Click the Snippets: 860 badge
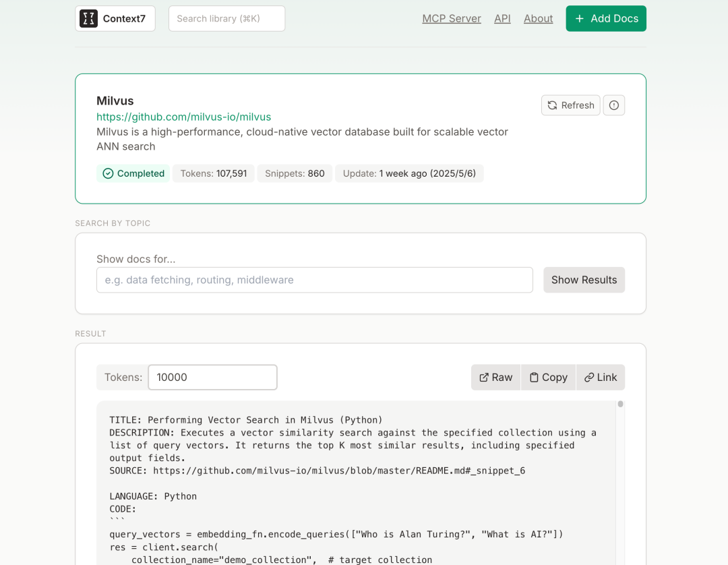This screenshot has height=565, width=728. click(x=294, y=173)
